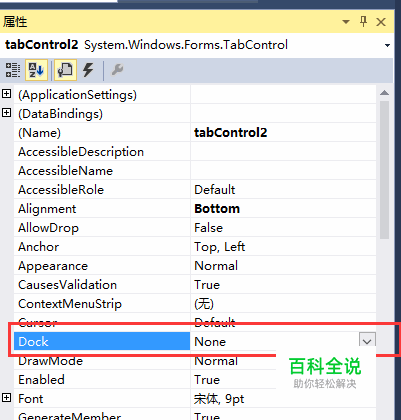Edit the tabControl2 name value

[231, 133]
